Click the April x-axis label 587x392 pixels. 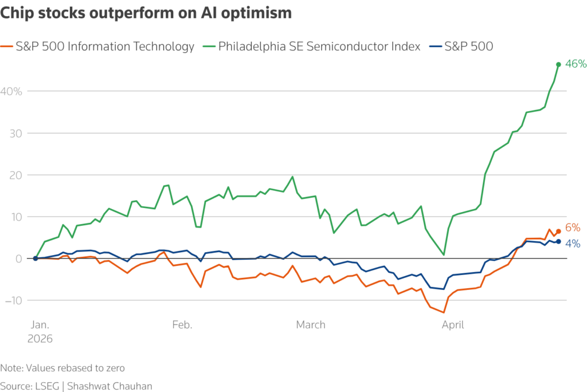[x=453, y=324]
